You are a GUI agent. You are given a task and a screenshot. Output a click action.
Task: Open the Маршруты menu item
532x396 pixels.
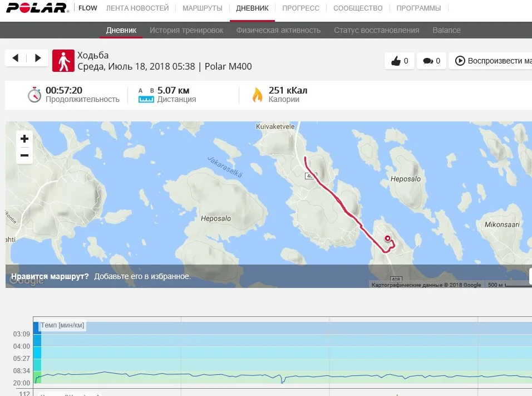[x=202, y=8]
